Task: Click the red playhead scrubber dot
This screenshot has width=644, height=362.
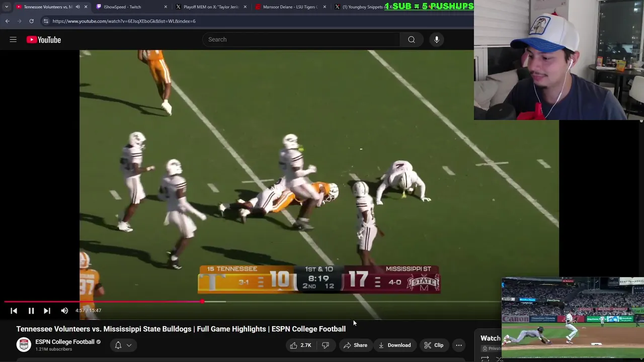Action: 202,302
